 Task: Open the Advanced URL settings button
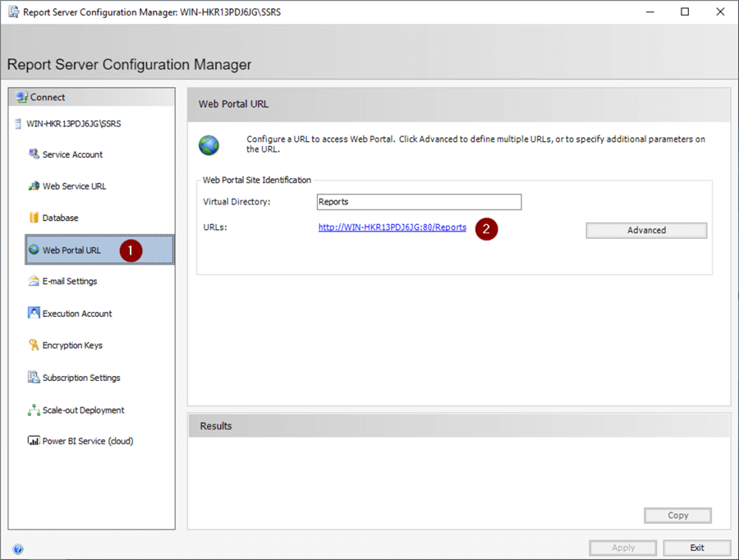tap(646, 231)
